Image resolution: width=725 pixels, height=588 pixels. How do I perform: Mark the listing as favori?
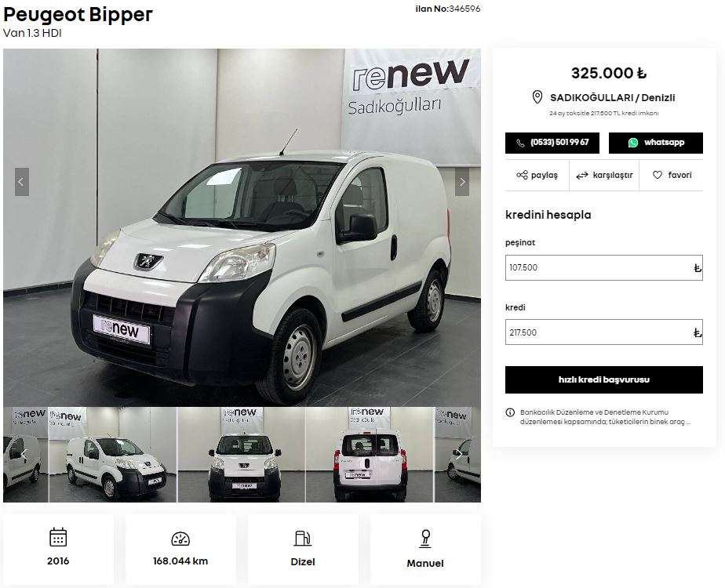pyautogui.click(x=672, y=175)
